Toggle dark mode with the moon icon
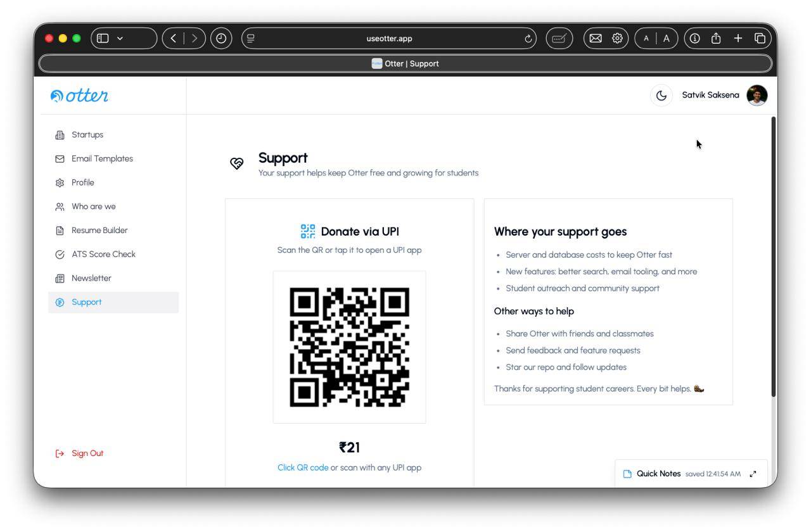811x532 pixels. pyautogui.click(x=661, y=96)
